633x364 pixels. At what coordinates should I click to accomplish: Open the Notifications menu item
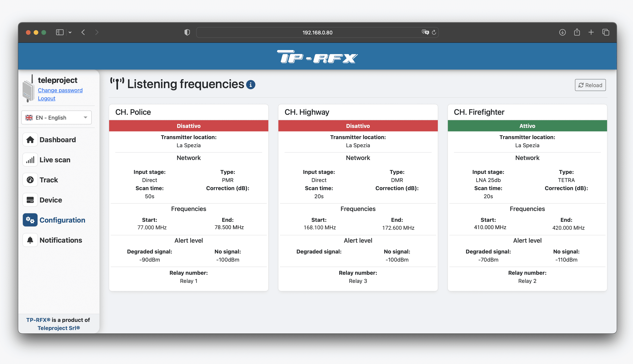(x=61, y=240)
